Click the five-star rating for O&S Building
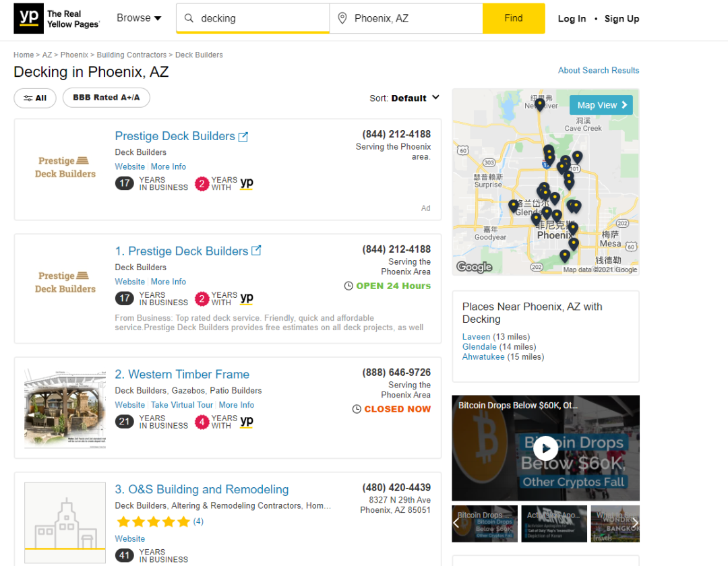Screen dimensions: 728x566 pyautogui.click(x=153, y=522)
